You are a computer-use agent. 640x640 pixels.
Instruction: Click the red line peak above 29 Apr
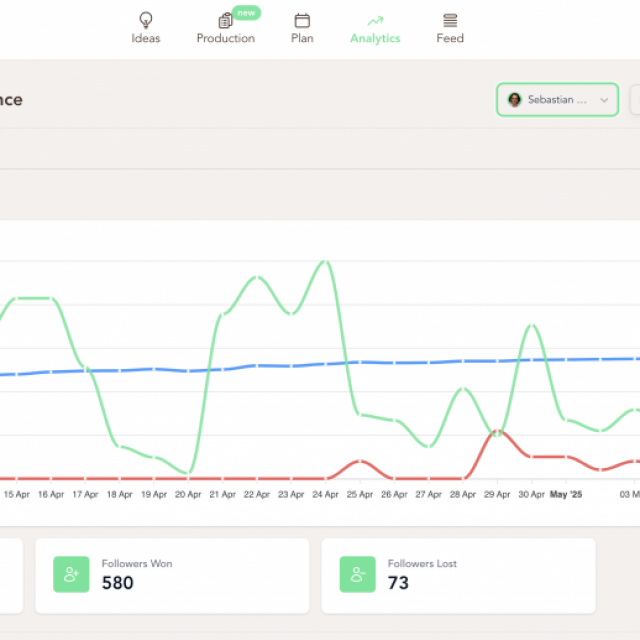click(498, 431)
